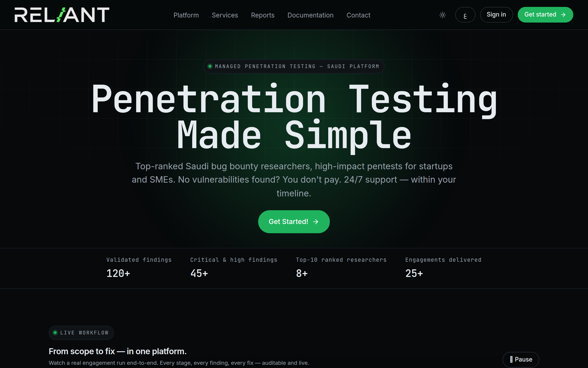Screen dimensions: 588x368
Task: Click the Top-ranked Saudi researchers hero paragraph
Action: click(x=294, y=180)
